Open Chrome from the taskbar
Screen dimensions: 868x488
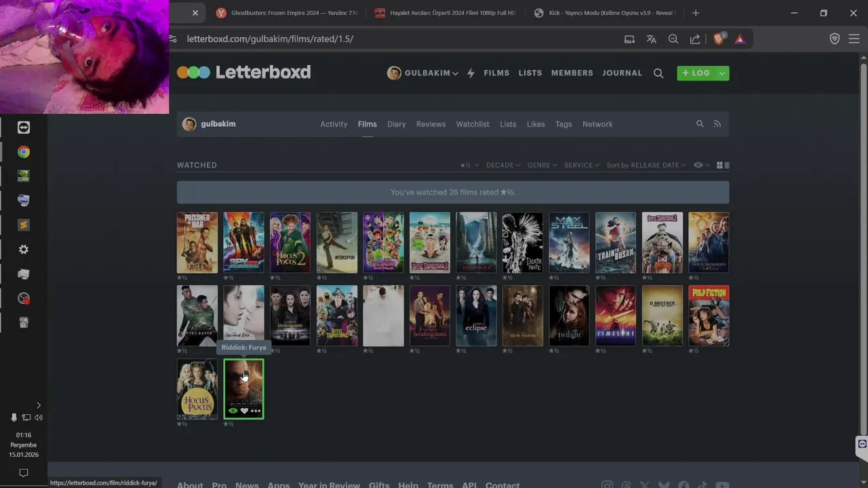[x=24, y=152]
